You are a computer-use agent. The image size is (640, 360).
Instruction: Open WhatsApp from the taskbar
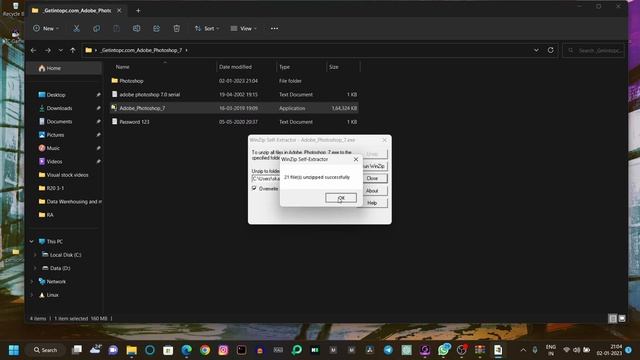(x=443, y=350)
